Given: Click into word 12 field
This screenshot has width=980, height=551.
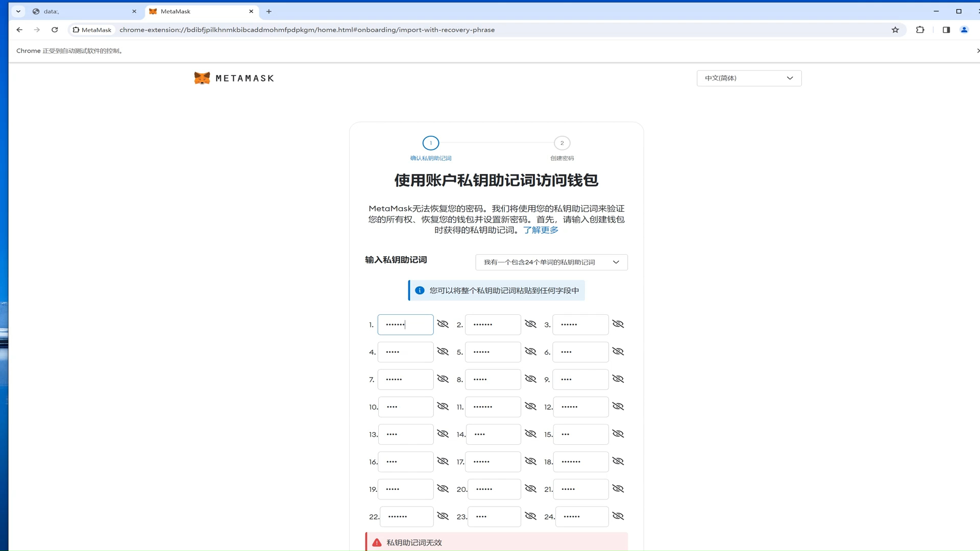Looking at the screenshot, I should (x=581, y=407).
